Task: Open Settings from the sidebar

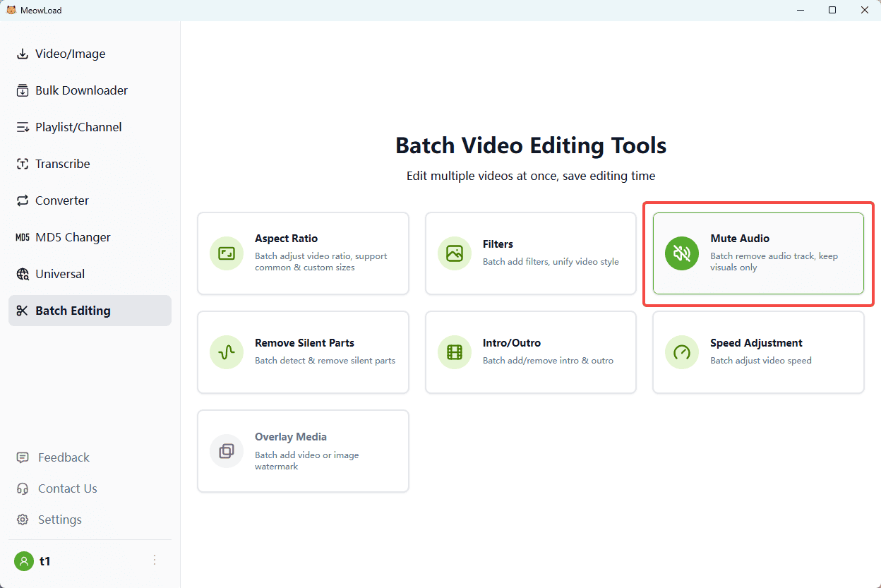Action: pyautogui.click(x=59, y=520)
